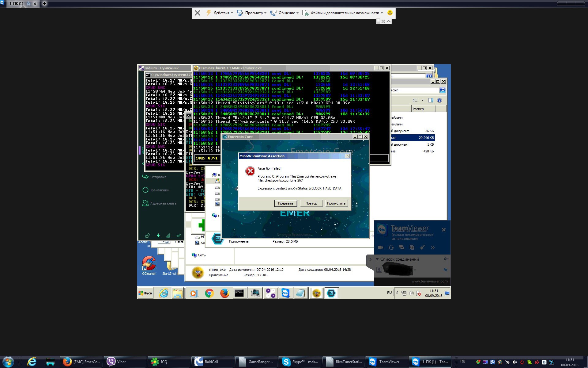588x368 pixels.
Task: Close the session with the toolbar X icon
Action: [x=198, y=13]
